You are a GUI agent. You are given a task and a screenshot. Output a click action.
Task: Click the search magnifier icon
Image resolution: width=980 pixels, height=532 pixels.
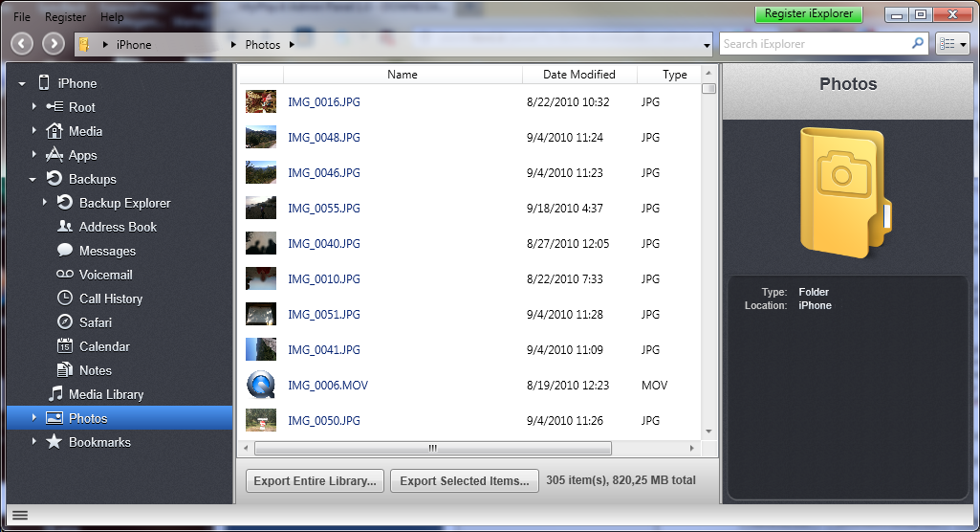point(918,43)
